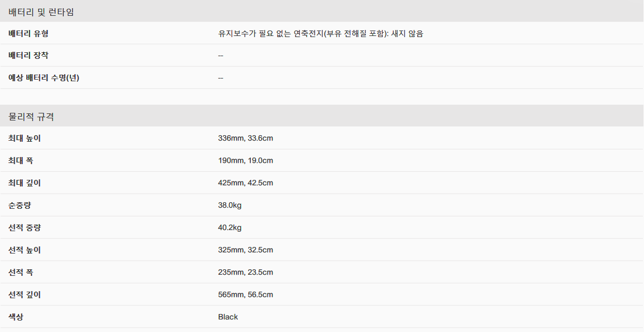
Task: Select the 190mm, 19.0cm value
Action: (x=245, y=160)
